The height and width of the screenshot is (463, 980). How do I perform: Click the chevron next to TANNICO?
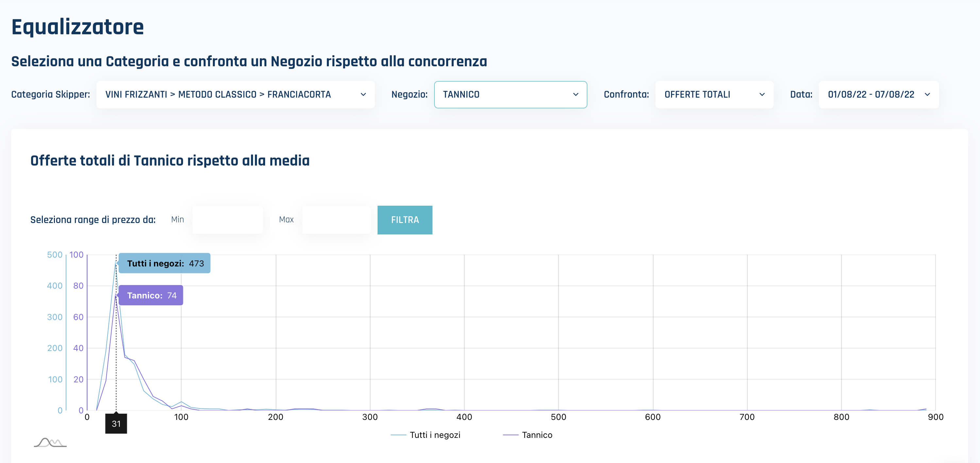pyautogui.click(x=575, y=95)
